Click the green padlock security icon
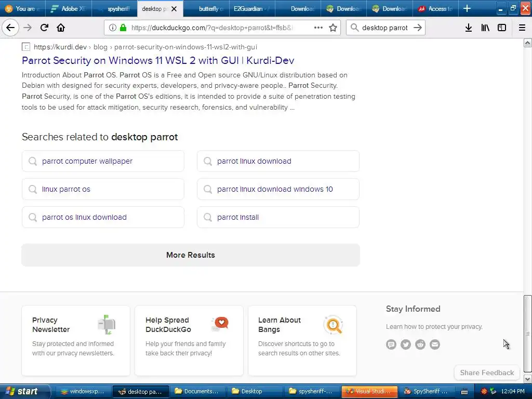532x399 pixels. click(x=123, y=28)
